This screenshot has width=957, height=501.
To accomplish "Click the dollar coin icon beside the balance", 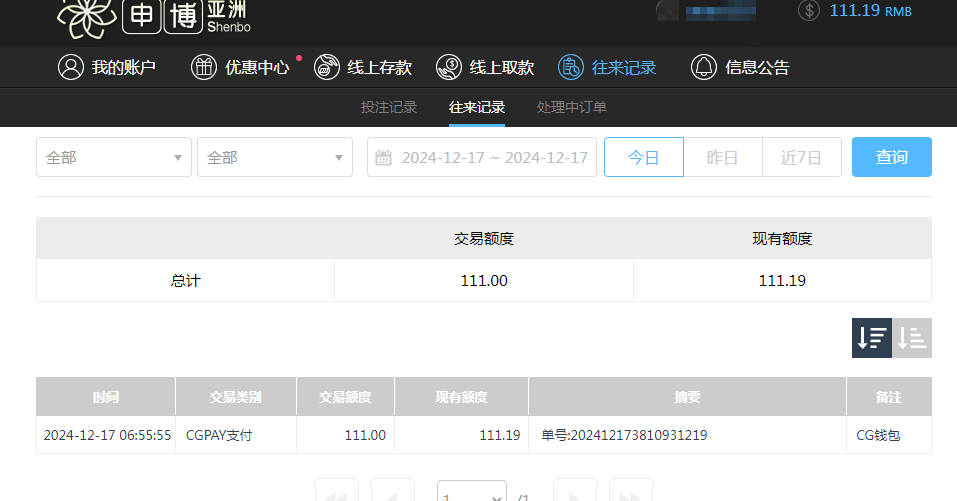I will point(809,11).
